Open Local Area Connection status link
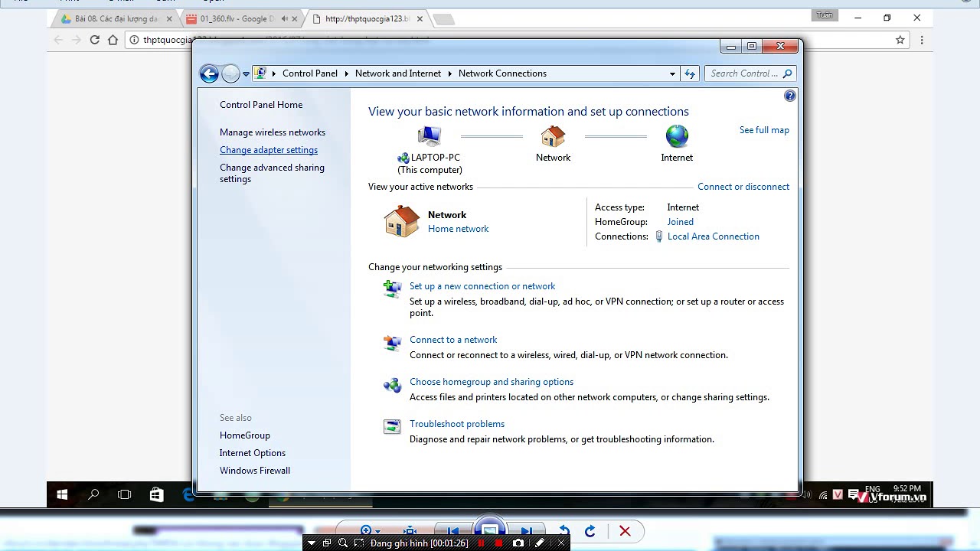The height and width of the screenshot is (551, 980). coord(714,236)
